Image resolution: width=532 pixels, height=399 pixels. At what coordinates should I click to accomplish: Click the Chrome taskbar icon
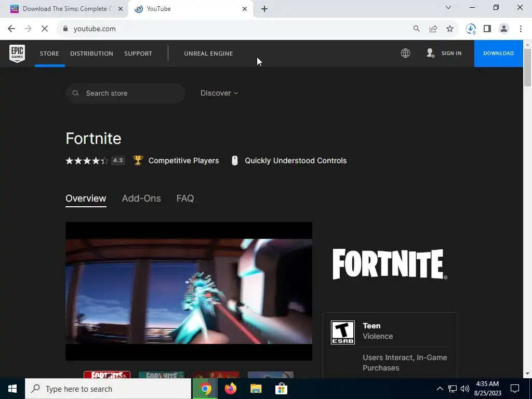[x=205, y=389]
